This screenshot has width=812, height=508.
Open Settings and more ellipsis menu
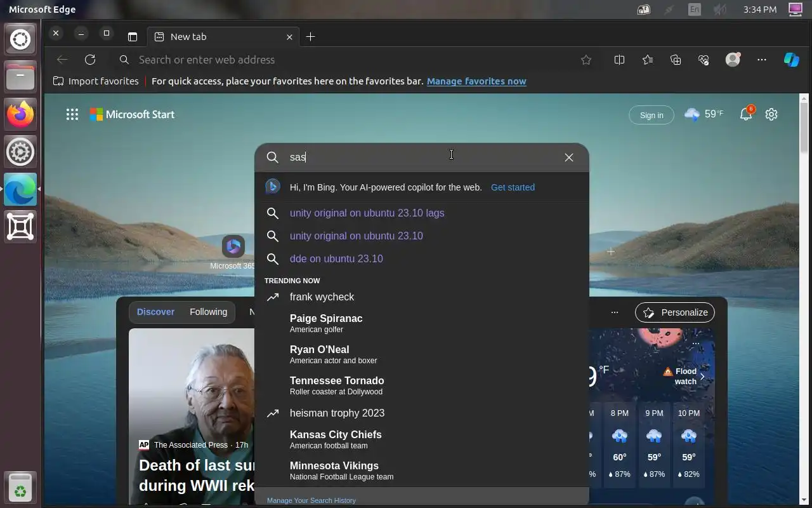(762, 60)
